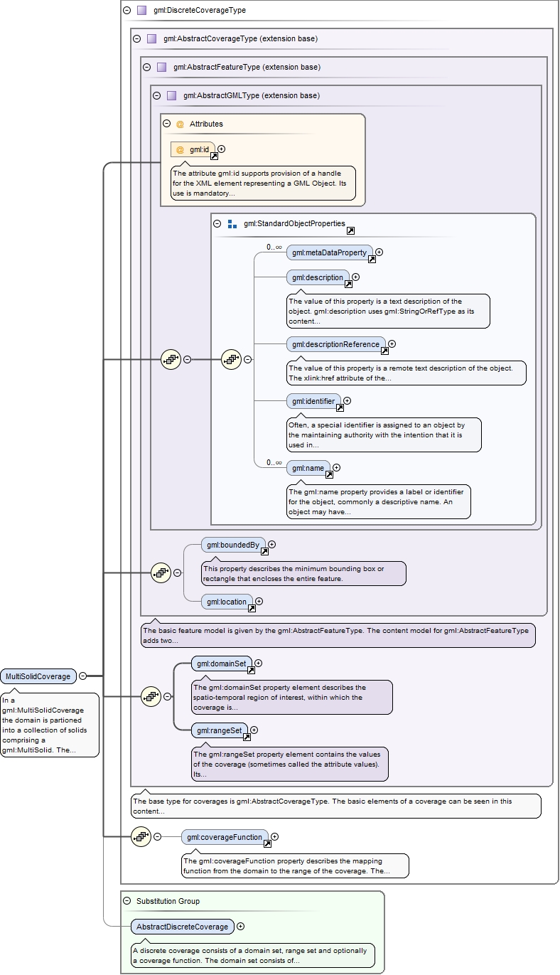Follow gml:identifier reference arrow icon
Image resolution: width=560 pixels, height=975 pixels.
[340, 408]
